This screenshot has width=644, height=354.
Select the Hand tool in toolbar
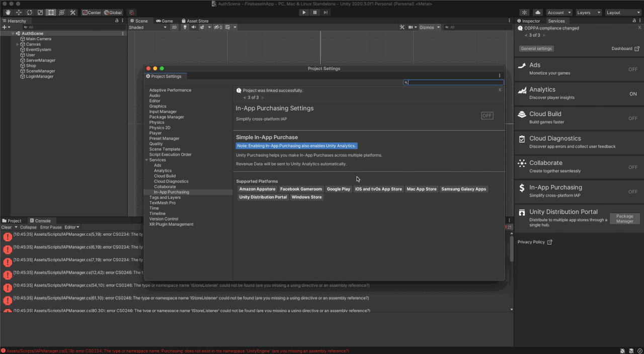[x=8, y=13]
